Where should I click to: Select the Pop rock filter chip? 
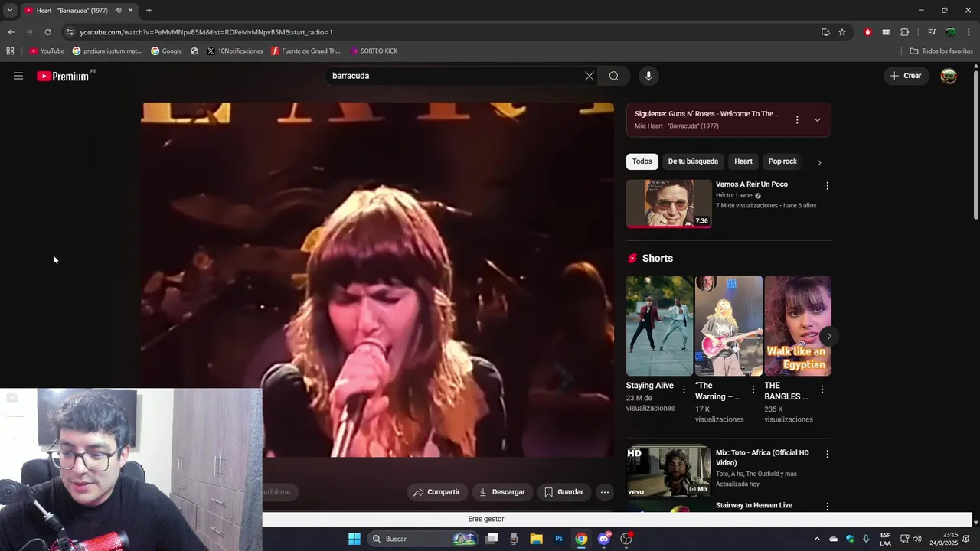782,161
